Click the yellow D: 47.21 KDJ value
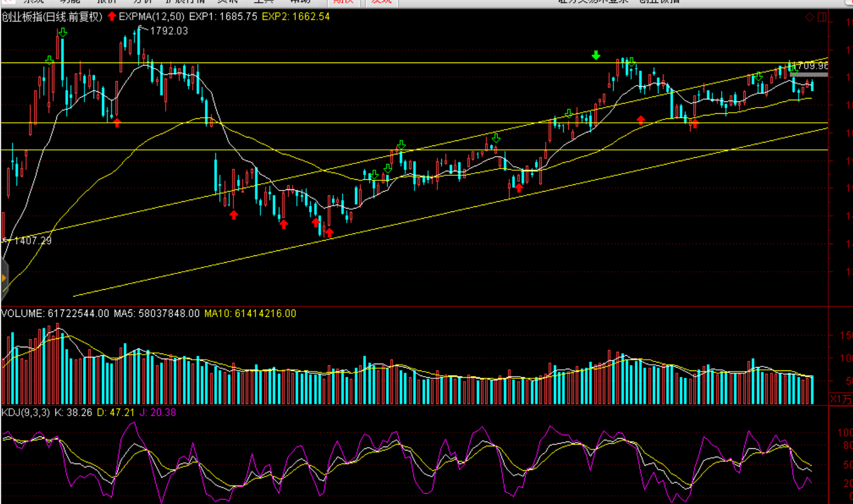This screenshot has width=853, height=504. (x=116, y=413)
